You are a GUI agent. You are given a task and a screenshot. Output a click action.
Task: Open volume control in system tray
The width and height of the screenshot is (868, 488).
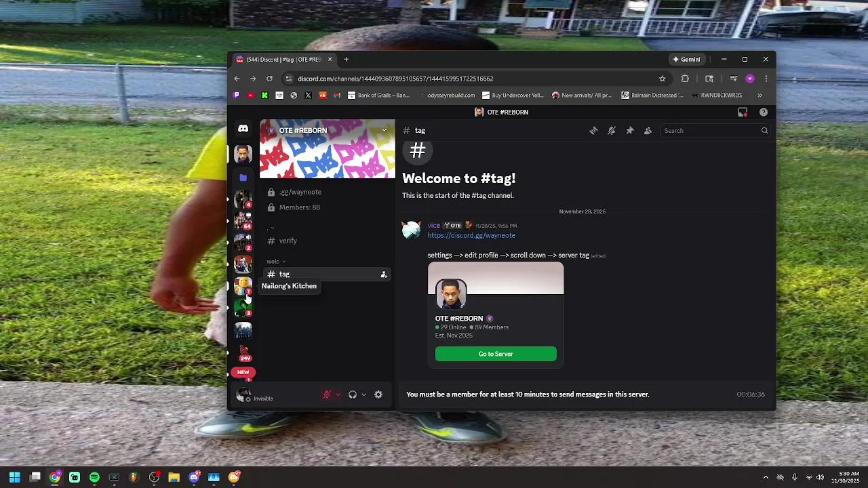point(820,477)
